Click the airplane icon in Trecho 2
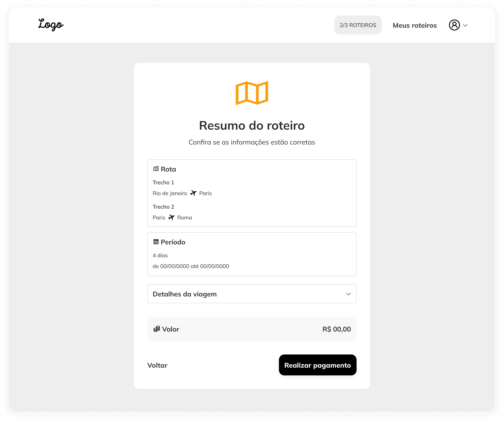Screen dimensions: 504x422 [x=171, y=217]
